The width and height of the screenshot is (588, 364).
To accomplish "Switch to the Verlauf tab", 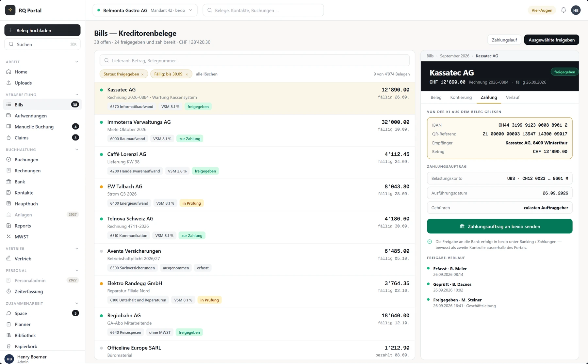I will 513,97.
